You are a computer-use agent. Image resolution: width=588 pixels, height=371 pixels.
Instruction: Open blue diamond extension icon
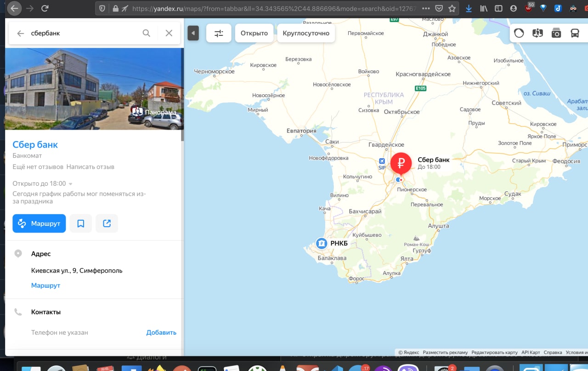(x=543, y=8)
